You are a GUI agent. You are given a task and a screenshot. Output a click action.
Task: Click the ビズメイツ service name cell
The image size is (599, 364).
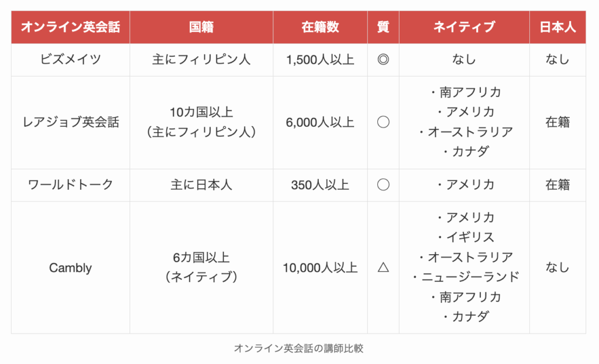click(x=71, y=60)
